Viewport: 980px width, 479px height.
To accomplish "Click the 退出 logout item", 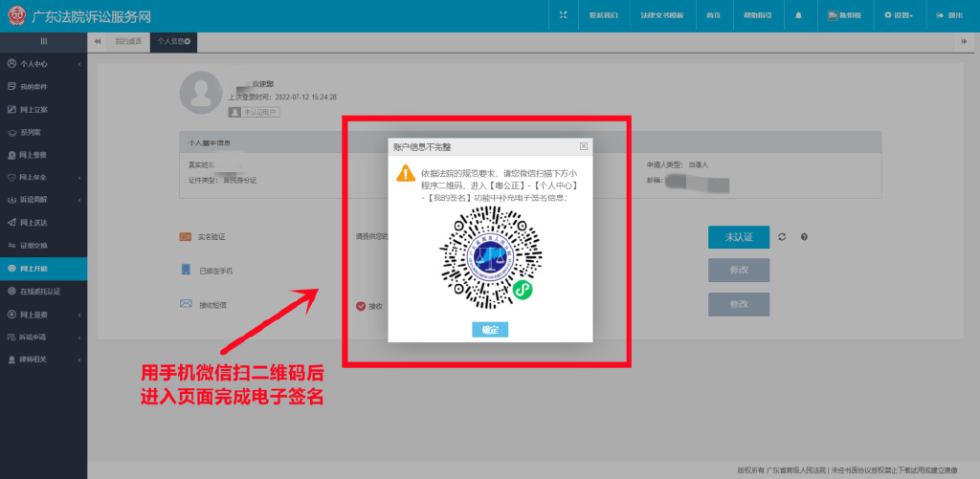I will click(949, 15).
